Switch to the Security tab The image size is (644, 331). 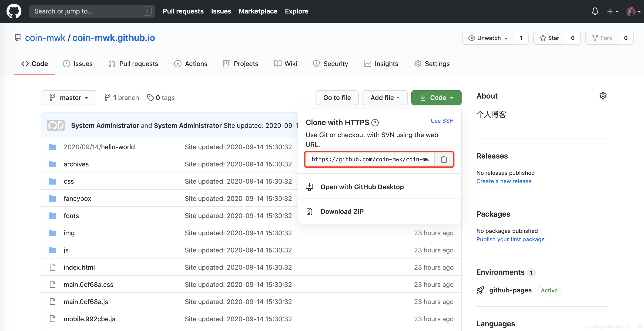[331, 64]
